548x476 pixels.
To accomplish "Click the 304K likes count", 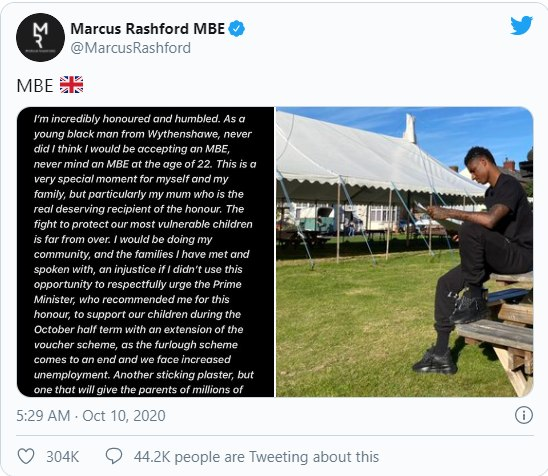I will coord(63,457).
